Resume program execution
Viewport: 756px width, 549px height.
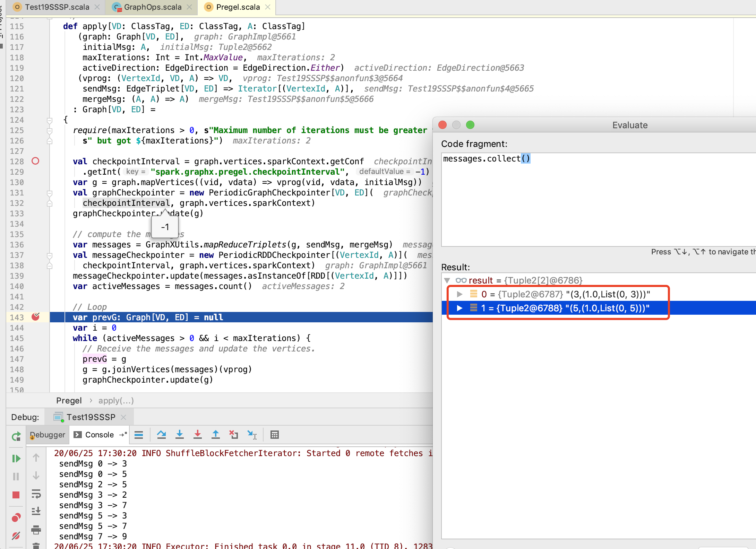(16, 459)
